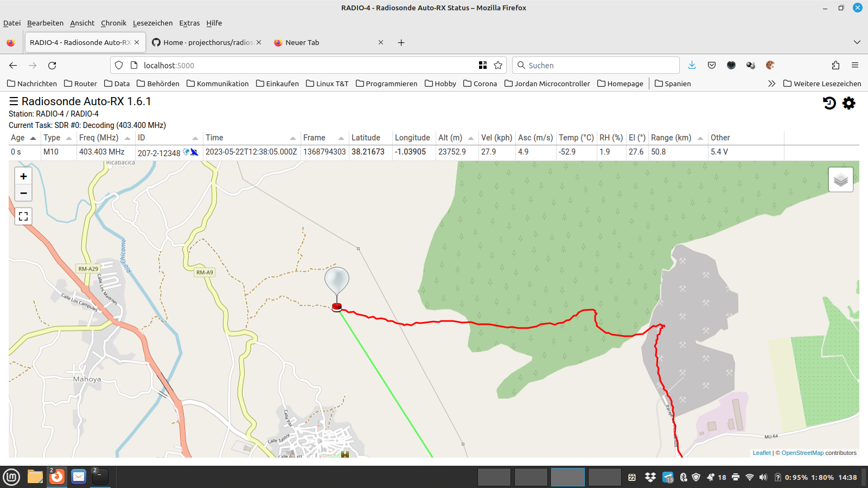
Task: Sort table by Range (km) column
Action: pos(678,138)
